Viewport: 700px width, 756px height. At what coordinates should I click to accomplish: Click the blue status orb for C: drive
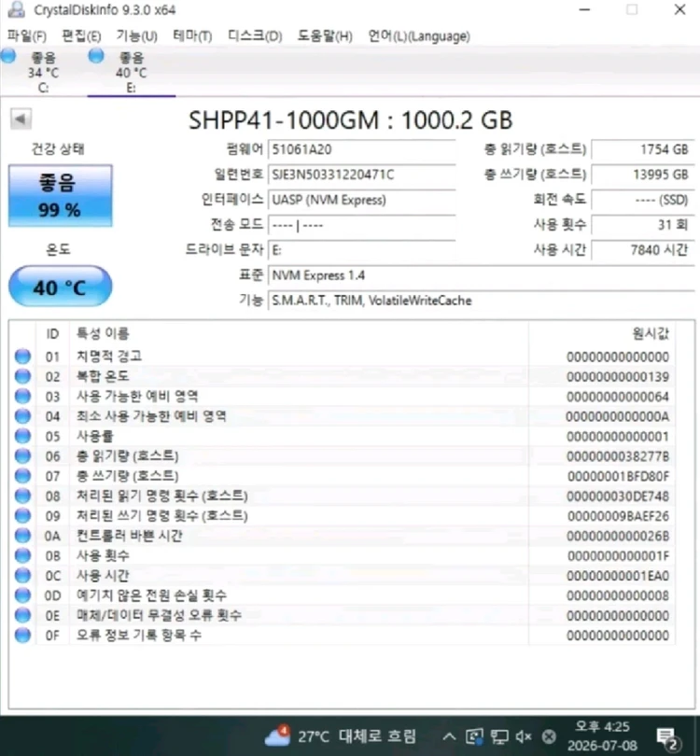(8, 56)
